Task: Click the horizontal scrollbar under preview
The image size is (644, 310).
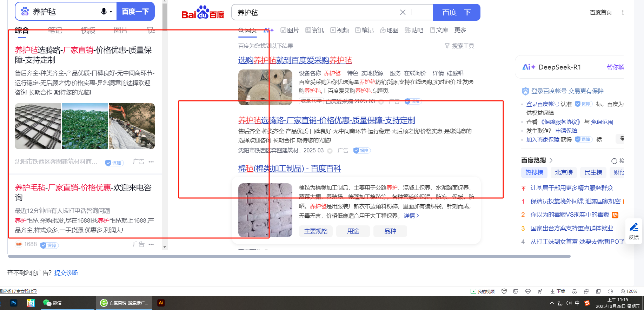Action: click(x=289, y=256)
